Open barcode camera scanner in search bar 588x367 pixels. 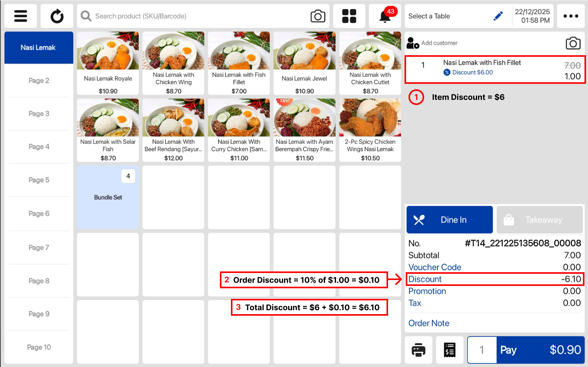pyautogui.click(x=318, y=16)
